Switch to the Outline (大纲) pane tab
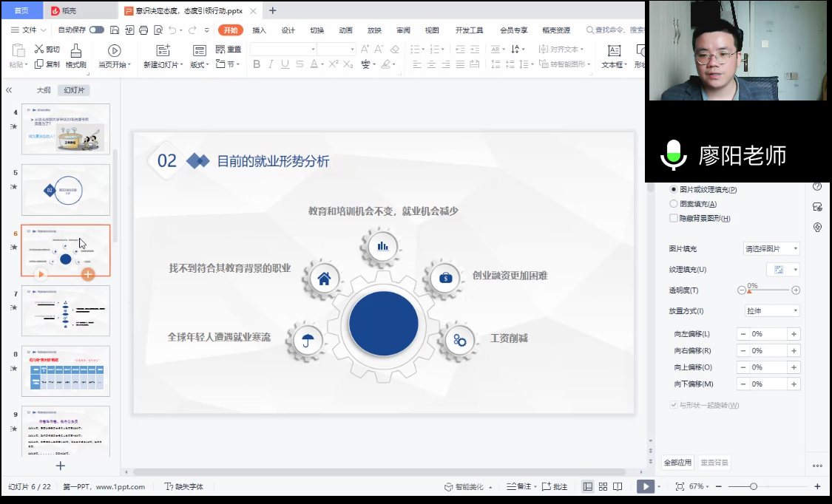Image resolution: width=832 pixels, height=504 pixels. pyautogui.click(x=44, y=90)
